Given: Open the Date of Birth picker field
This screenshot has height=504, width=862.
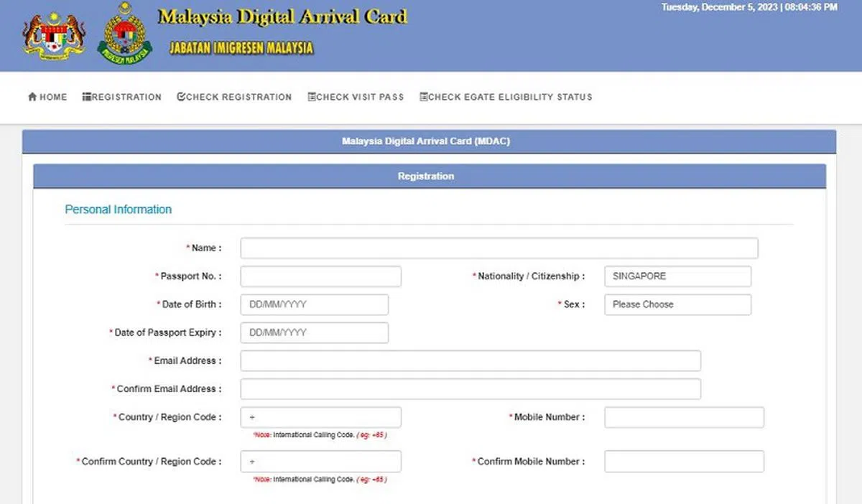Looking at the screenshot, I should (314, 304).
